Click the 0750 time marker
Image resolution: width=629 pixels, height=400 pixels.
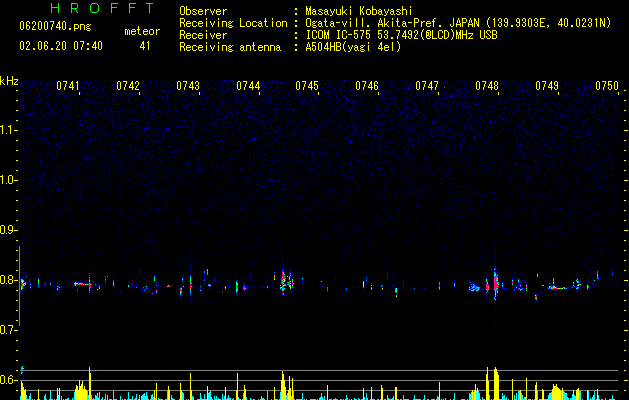coord(607,86)
